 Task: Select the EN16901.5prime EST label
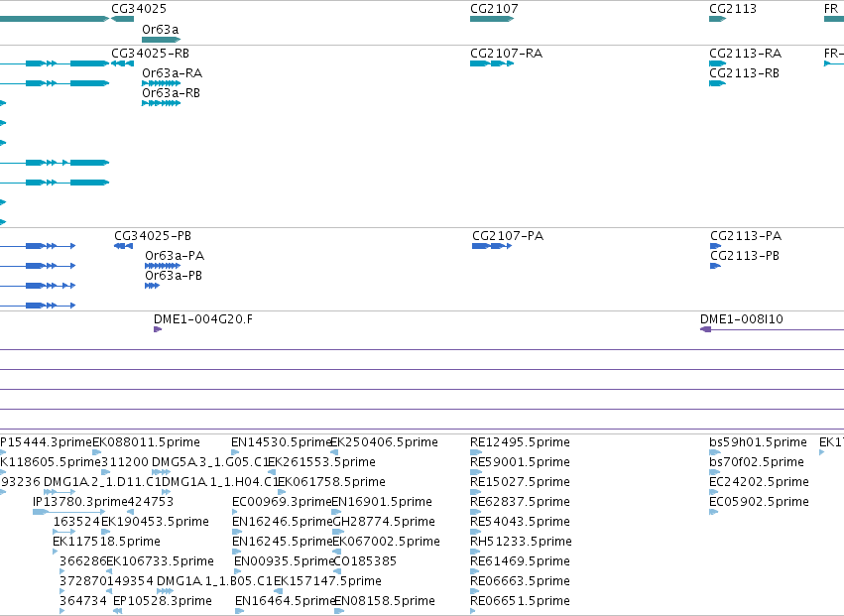click(x=382, y=502)
